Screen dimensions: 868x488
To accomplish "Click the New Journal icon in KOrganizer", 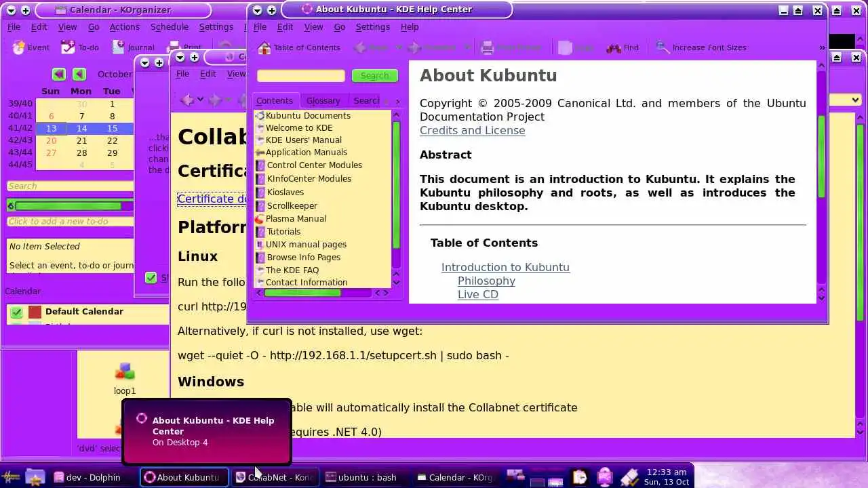I will coord(118,47).
